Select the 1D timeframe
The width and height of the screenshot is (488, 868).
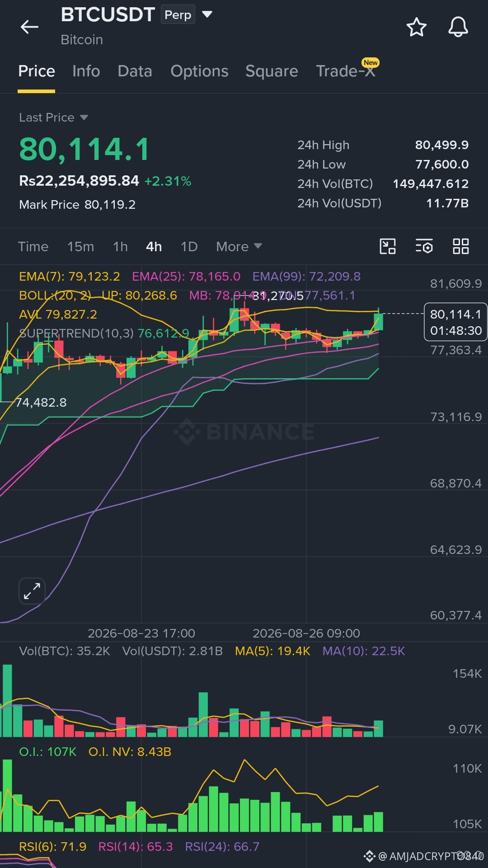coord(189,247)
